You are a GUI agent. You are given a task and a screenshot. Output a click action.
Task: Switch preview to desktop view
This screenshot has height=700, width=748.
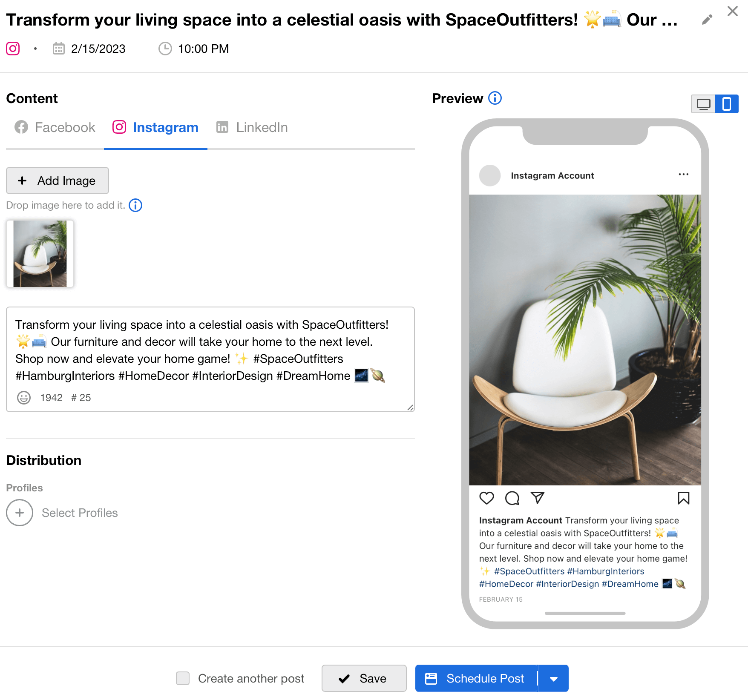703,104
